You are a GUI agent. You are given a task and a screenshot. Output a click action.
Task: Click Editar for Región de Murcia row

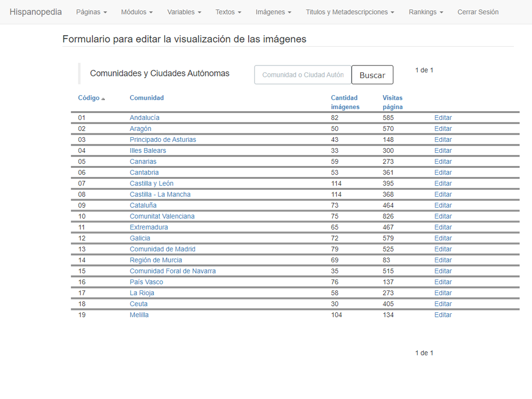click(x=443, y=260)
